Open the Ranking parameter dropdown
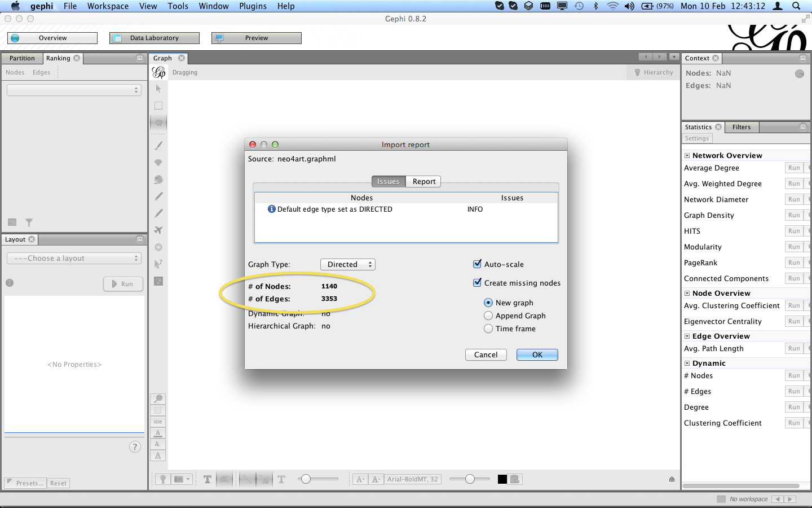812x508 pixels. tap(74, 90)
